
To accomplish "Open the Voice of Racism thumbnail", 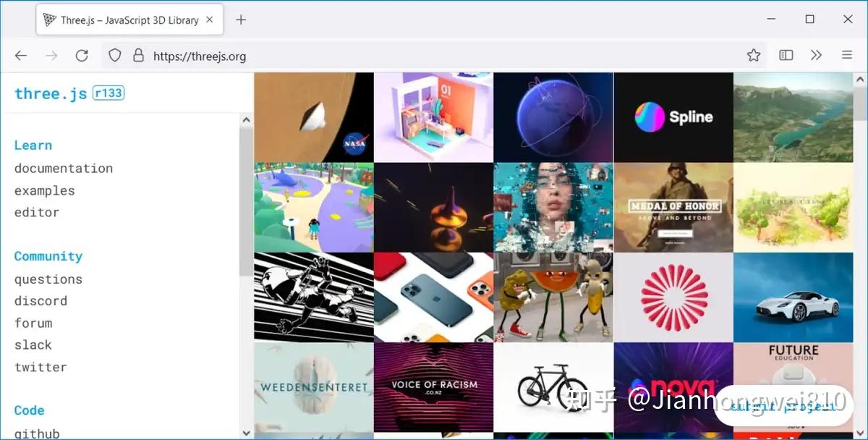I will coord(433,387).
